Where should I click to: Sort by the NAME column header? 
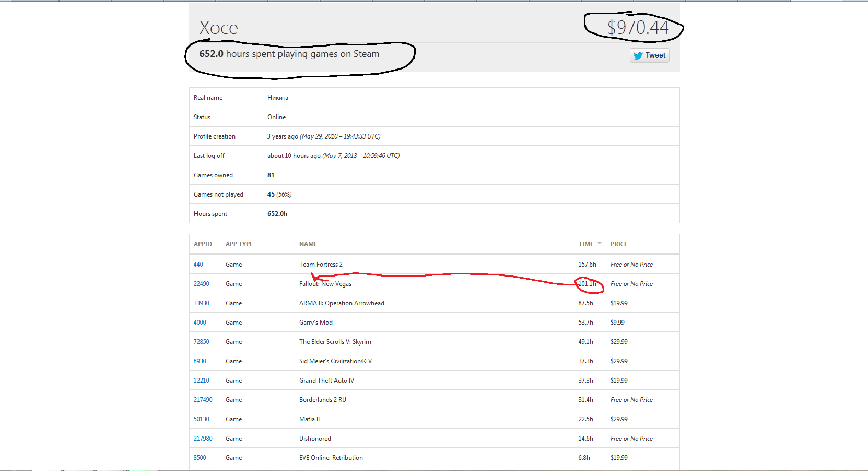308,244
